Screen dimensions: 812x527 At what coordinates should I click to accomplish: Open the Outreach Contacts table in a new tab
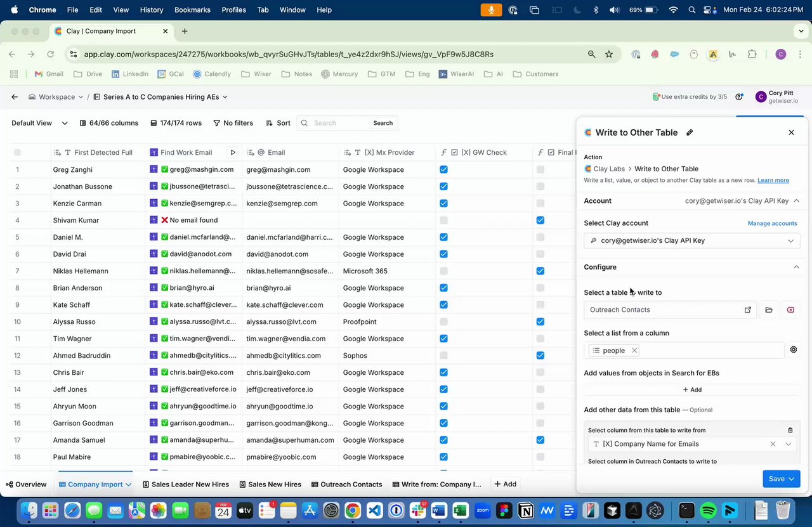[x=748, y=310]
